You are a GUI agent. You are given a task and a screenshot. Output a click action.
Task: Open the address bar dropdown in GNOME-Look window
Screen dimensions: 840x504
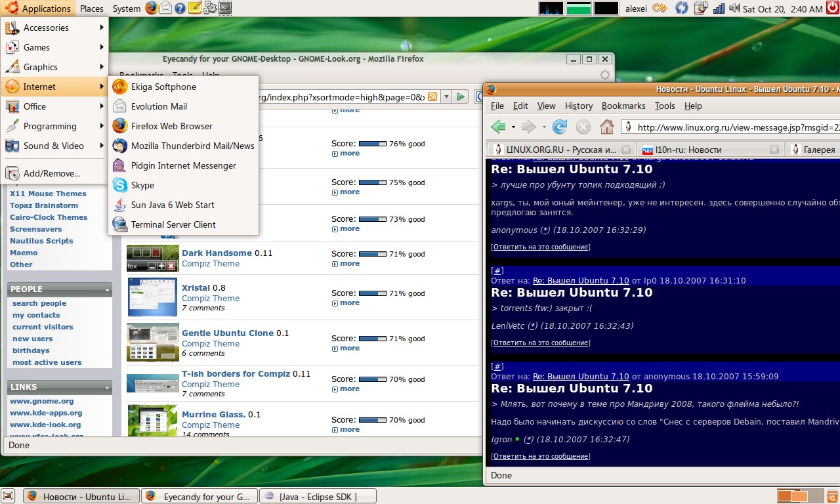[446, 96]
